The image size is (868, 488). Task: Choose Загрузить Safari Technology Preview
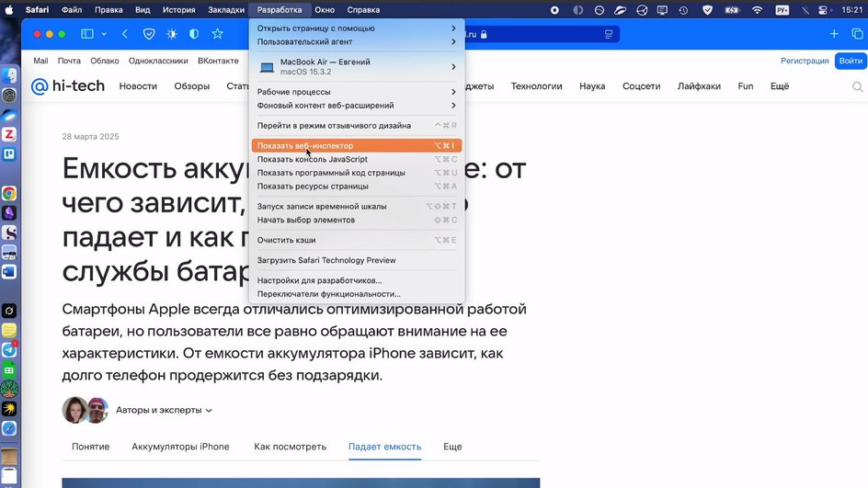point(357,260)
